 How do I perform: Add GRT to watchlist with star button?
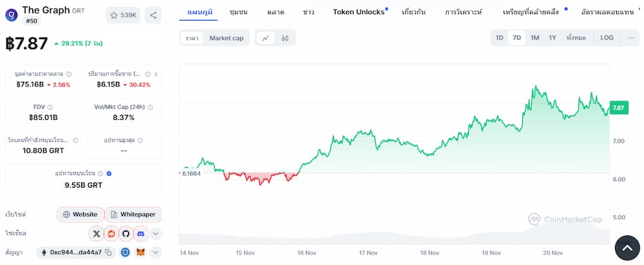point(123,15)
